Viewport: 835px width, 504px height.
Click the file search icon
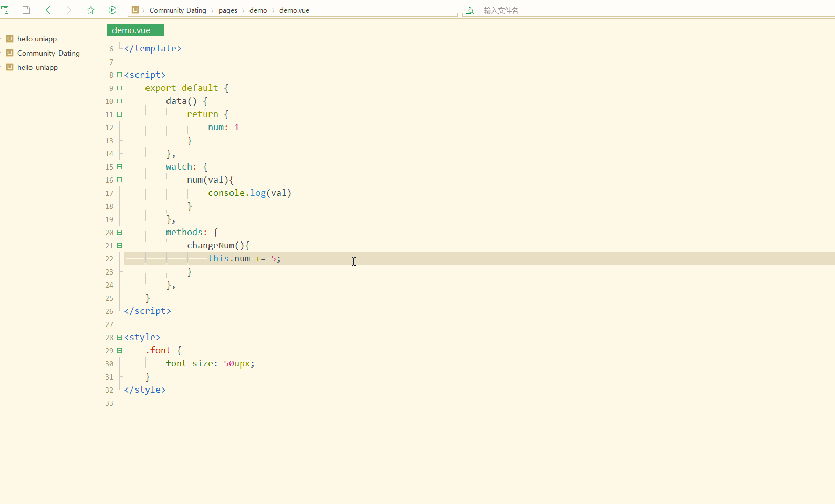[469, 10]
